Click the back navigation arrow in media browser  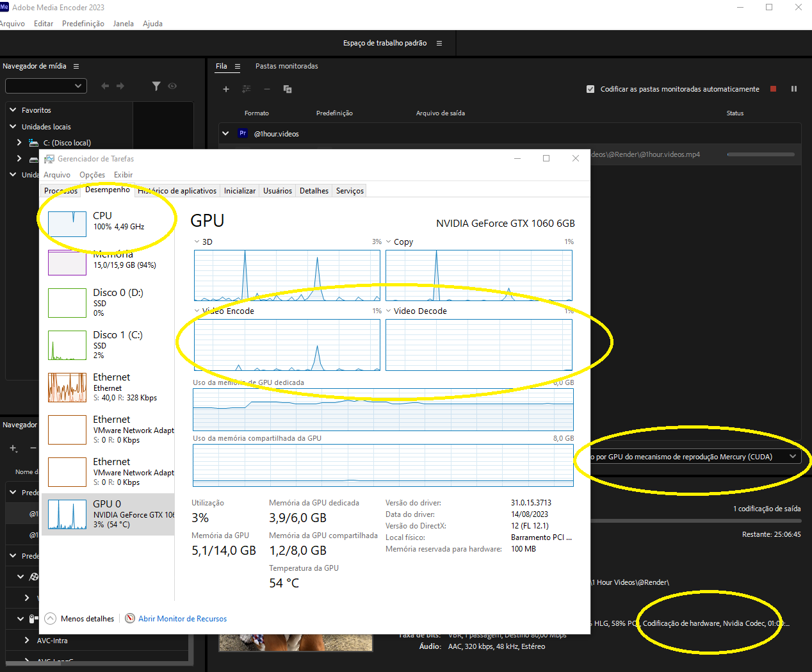click(x=104, y=85)
